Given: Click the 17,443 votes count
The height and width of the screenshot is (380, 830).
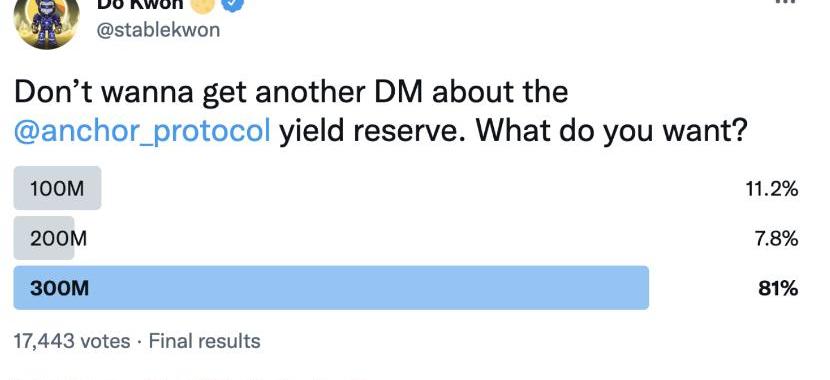Looking at the screenshot, I should 72,341.
